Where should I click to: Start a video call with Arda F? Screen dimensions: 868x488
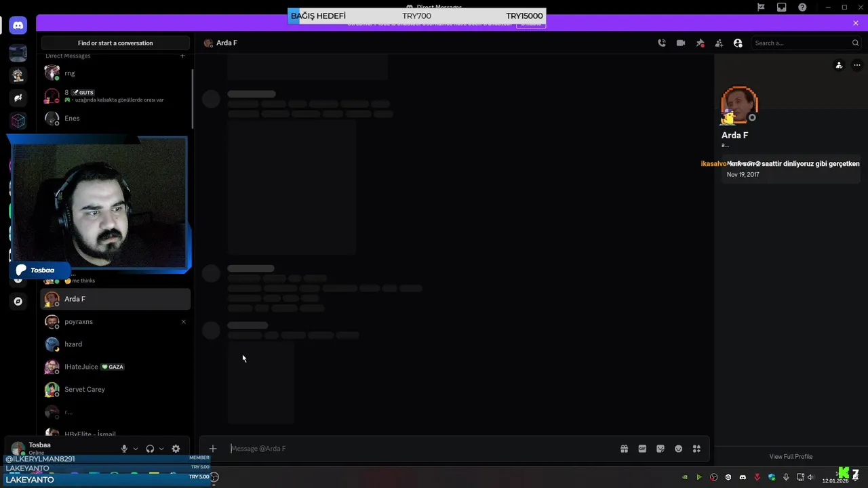(681, 43)
